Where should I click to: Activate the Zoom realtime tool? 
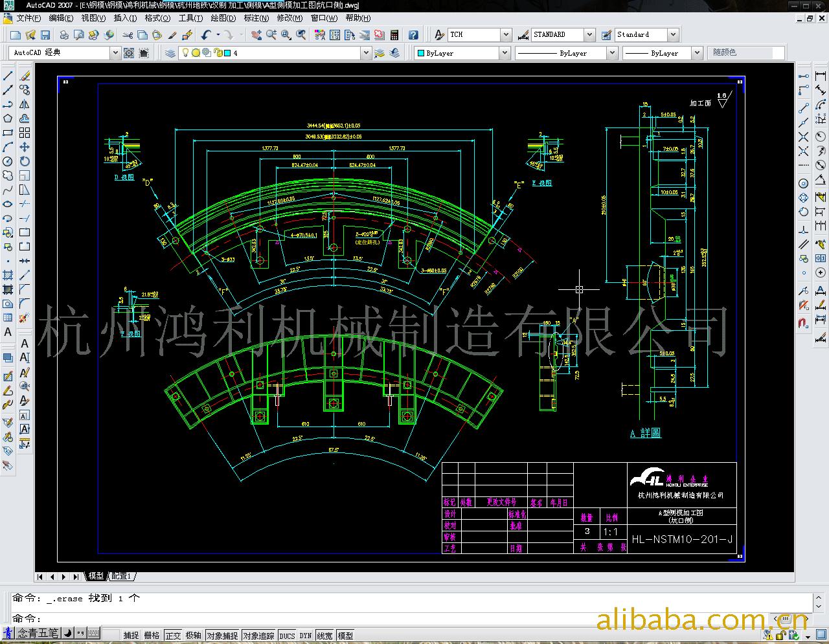[x=271, y=35]
